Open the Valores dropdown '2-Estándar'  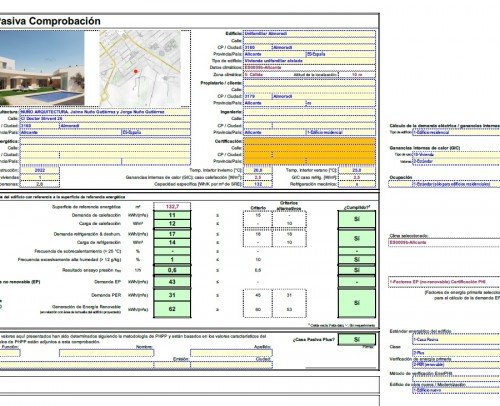pos(456,161)
